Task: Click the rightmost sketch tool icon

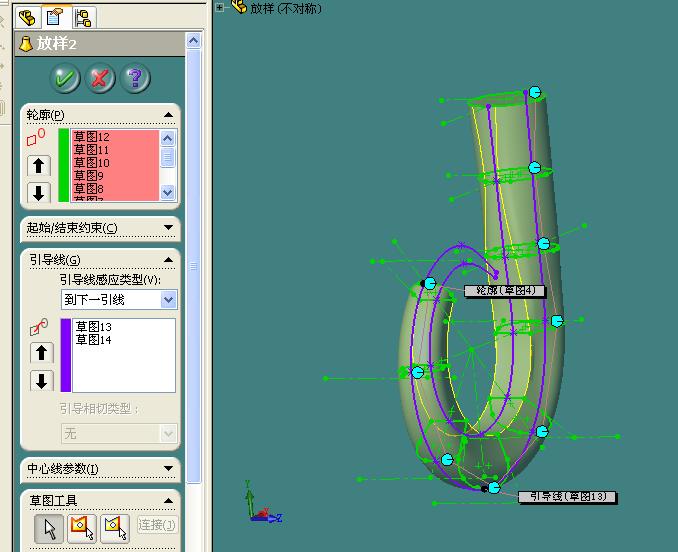Action: 115,529
